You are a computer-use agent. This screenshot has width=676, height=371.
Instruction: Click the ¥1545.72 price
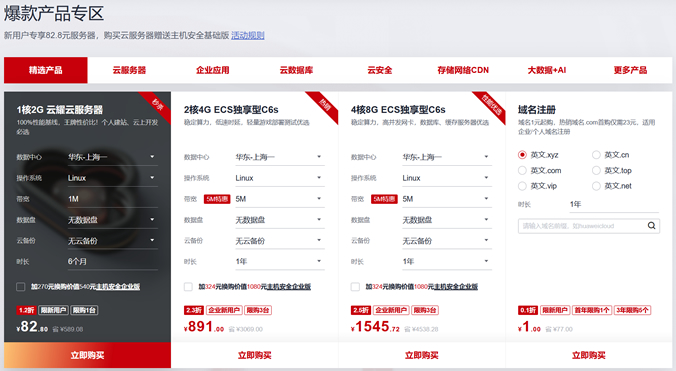(x=376, y=327)
